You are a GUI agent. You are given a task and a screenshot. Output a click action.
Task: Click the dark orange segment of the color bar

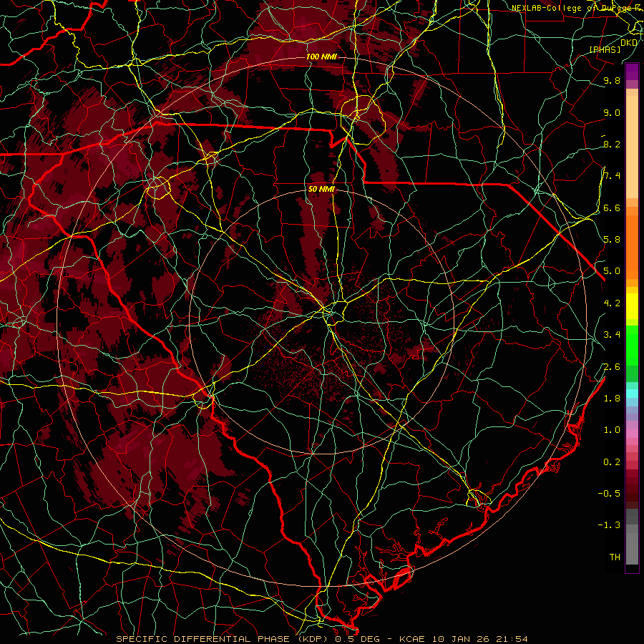click(632, 246)
